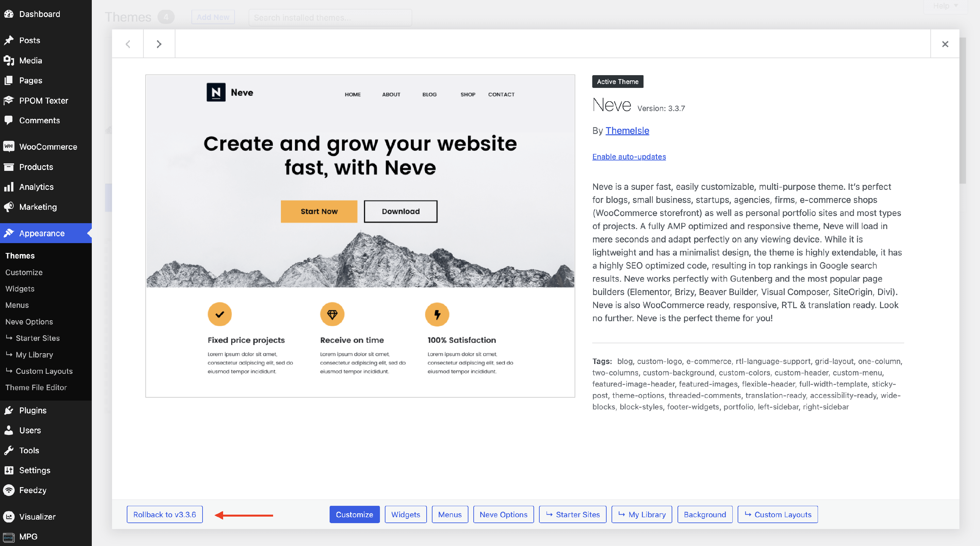Open Customize in Appearance submenu
Screen dimensions: 980x546
[x=24, y=272]
